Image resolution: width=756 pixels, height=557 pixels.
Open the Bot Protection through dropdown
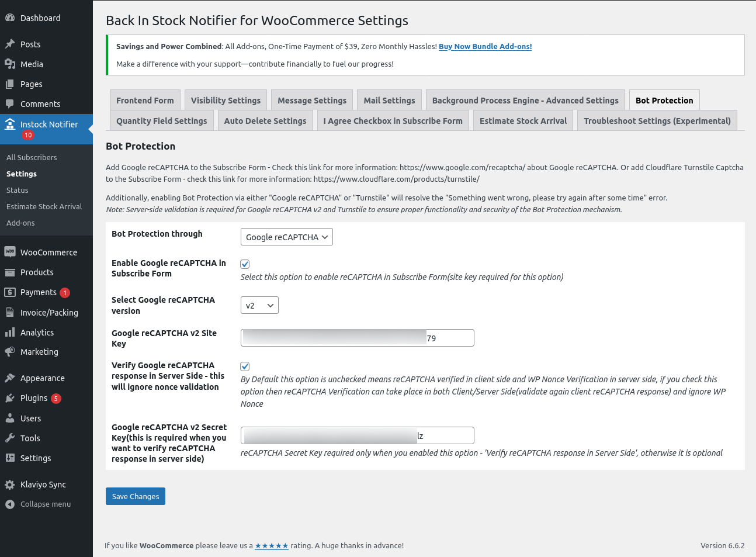pyautogui.click(x=287, y=237)
